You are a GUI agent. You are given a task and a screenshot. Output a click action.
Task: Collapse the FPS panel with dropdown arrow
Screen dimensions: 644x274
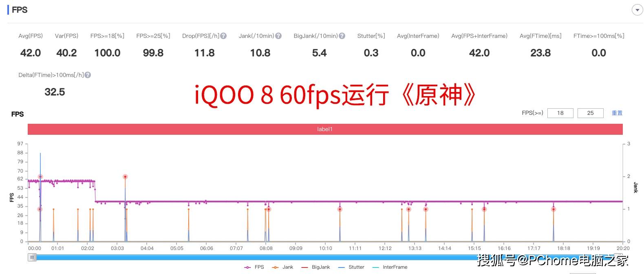[637, 10]
